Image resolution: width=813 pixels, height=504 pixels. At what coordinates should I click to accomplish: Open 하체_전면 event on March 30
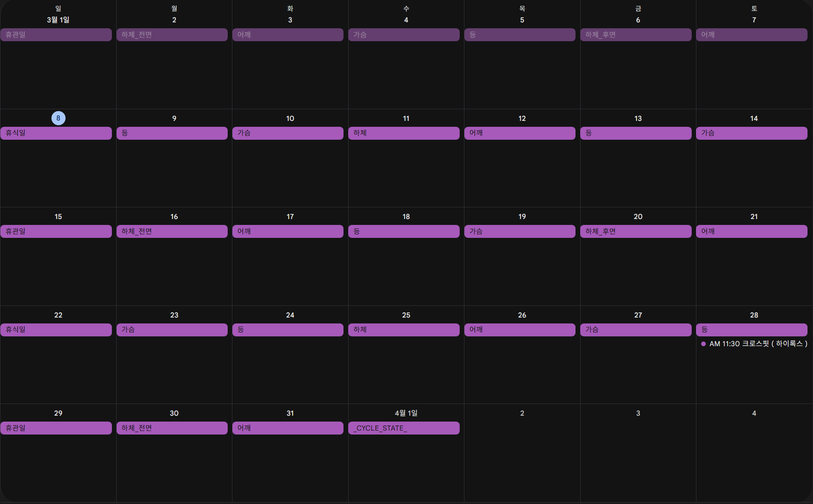click(x=172, y=428)
